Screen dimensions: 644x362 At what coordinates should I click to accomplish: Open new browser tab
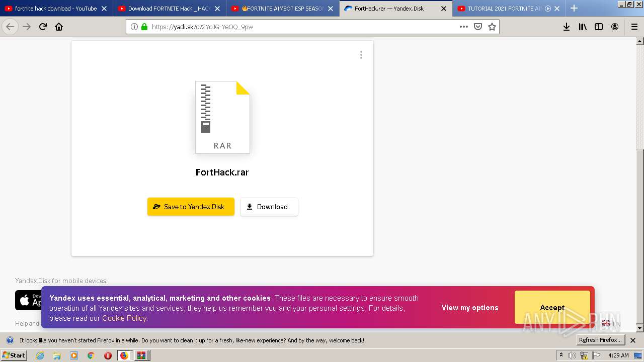[574, 8]
